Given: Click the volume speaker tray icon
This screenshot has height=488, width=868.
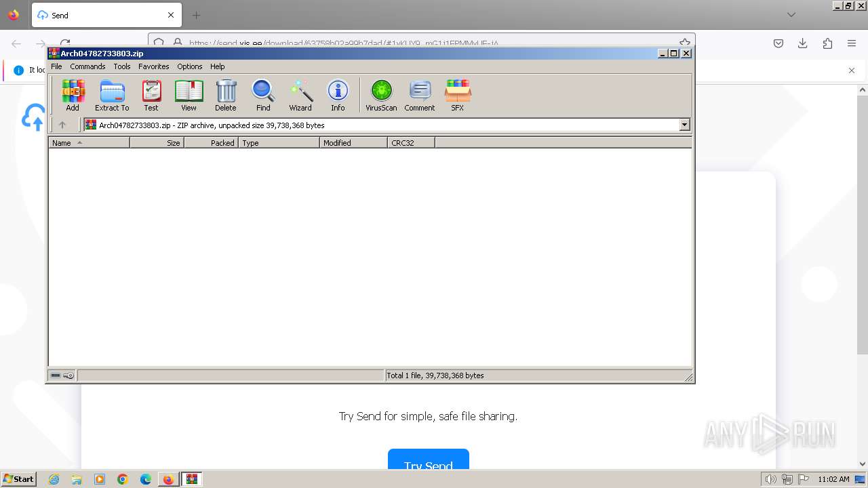Looking at the screenshot, I should [x=770, y=479].
